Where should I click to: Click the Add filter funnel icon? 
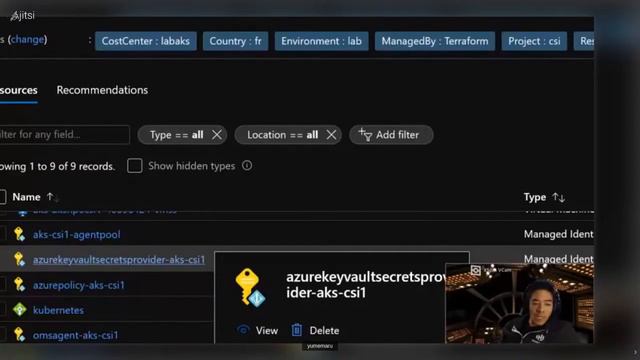(365, 134)
